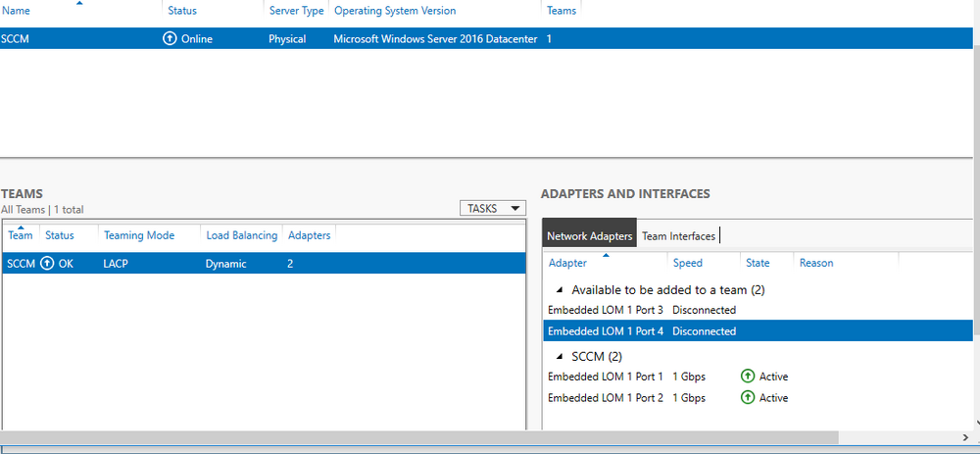This screenshot has width=980, height=454.
Task: Sort servers by Teams column header
Action: [x=562, y=11]
